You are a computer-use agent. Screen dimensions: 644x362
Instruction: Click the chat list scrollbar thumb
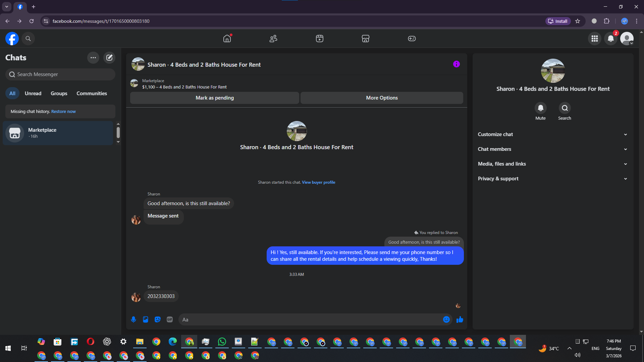118,132
